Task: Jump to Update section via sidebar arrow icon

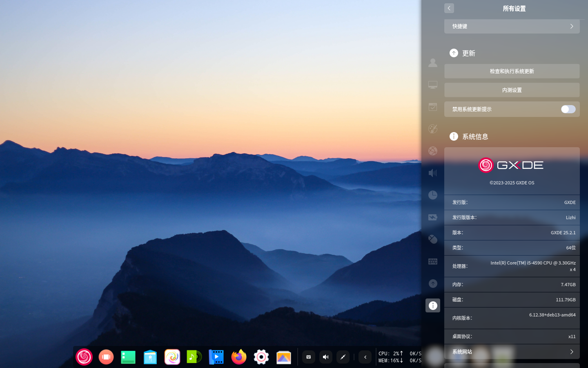Action: pos(433,283)
